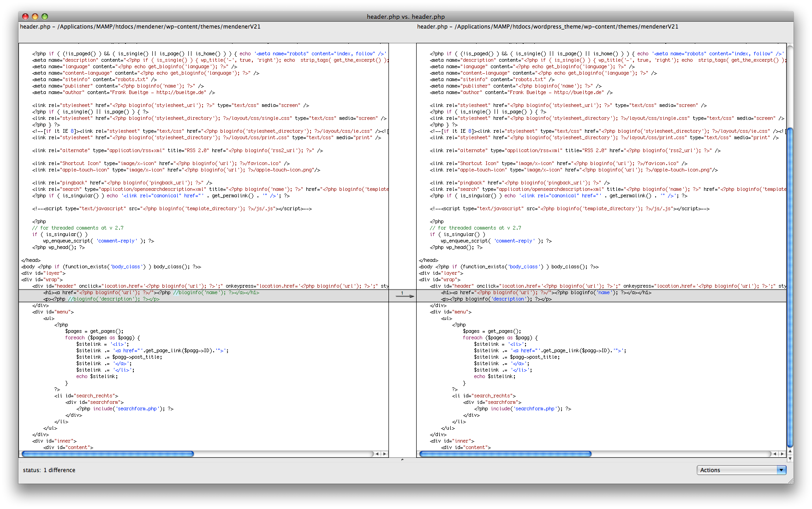Click right 'div id="layer"' line
Viewport: 812px width, 509px height.
pos(441,273)
